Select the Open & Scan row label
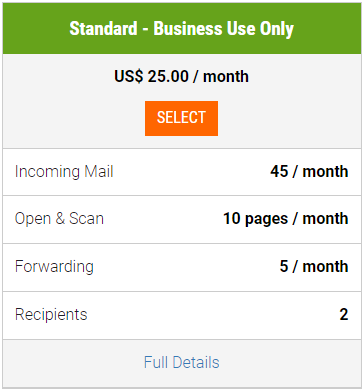 (59, 219)
